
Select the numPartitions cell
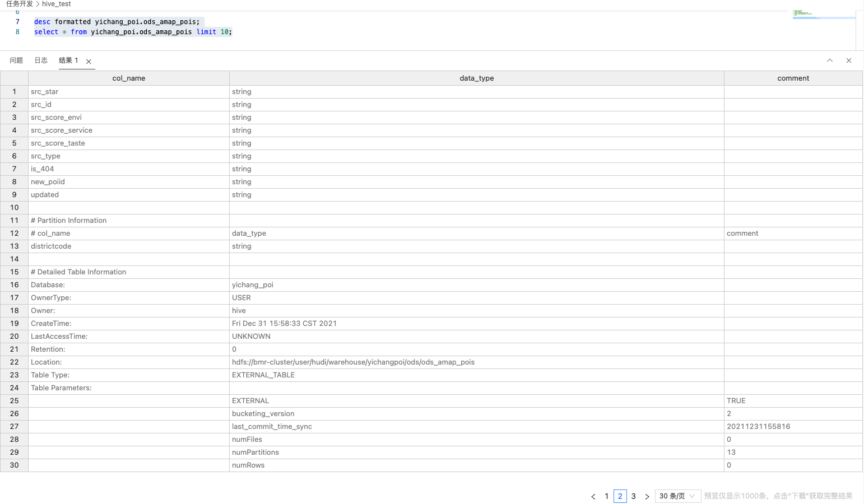click(x=477, y=452)
